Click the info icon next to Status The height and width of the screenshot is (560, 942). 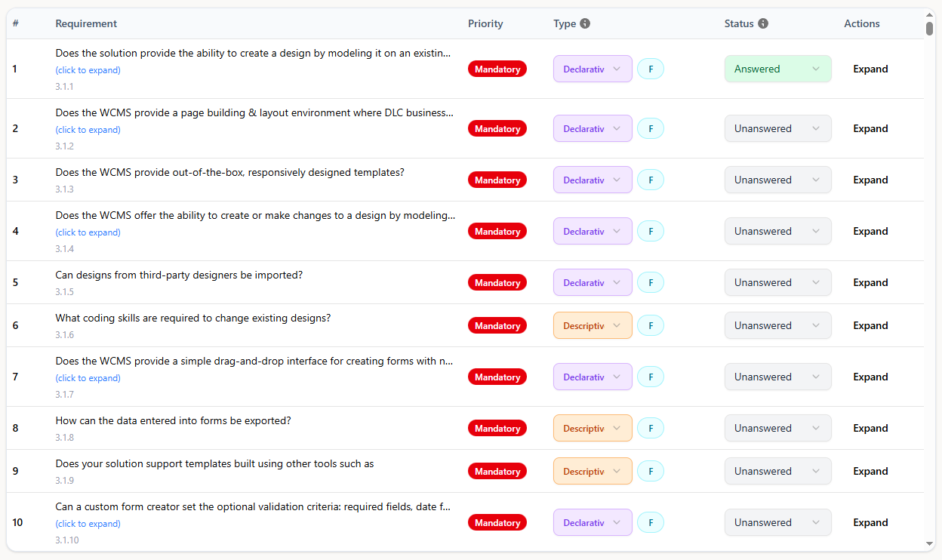pos(763,23)
